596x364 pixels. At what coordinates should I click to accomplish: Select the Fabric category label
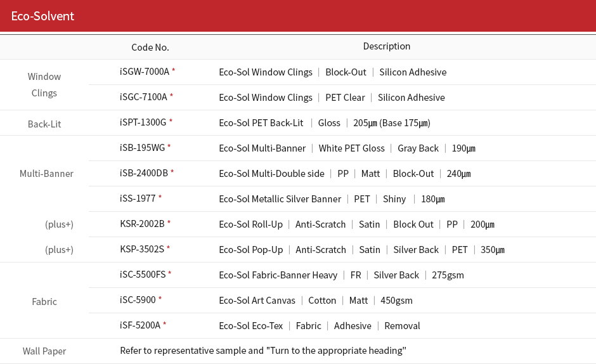44,302
